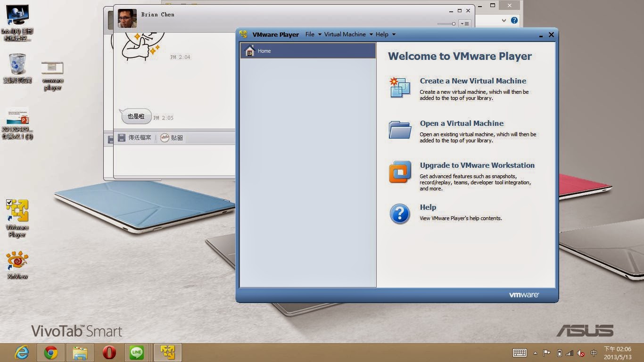The image size is (644, 362).
Task: Click 'View VMware Player's help contents.' text
Action: click(x=461, y=218)
